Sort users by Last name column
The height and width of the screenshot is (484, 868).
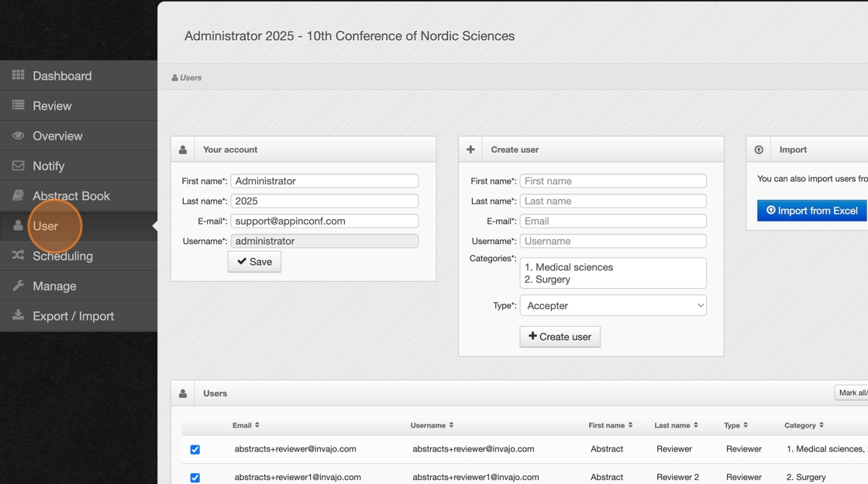click(x=676, y=425)
